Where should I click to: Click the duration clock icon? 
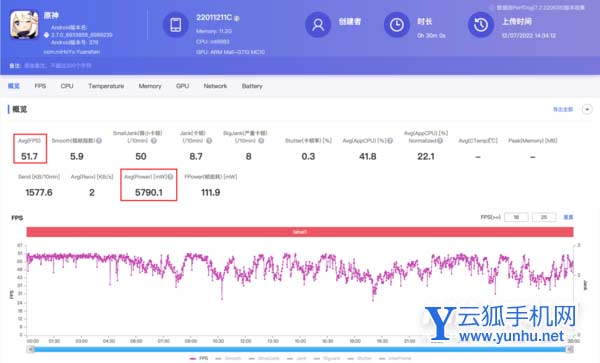396,25
